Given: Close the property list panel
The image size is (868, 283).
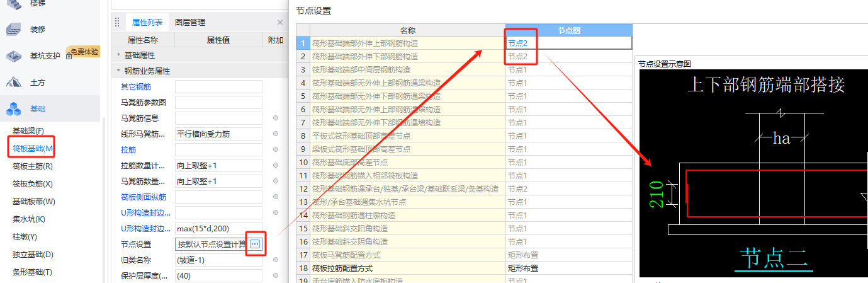Looking at the screenshot, I should click(280, 23).
